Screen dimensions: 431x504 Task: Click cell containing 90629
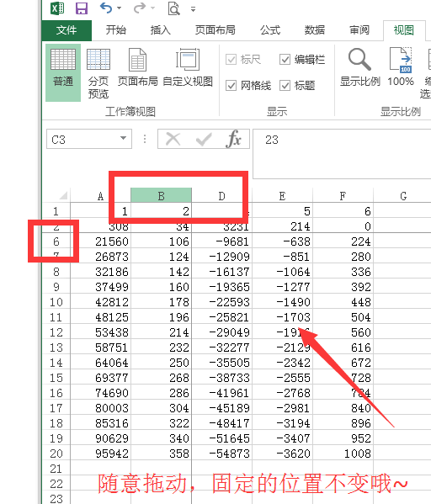coord(100,438)
